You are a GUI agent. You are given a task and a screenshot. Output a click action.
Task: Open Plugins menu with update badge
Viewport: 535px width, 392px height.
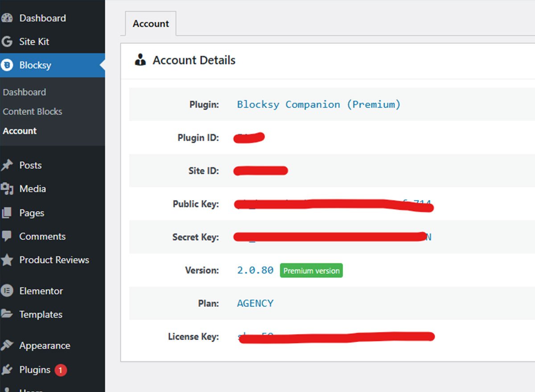pyautogui.click(x=35, y=370)
